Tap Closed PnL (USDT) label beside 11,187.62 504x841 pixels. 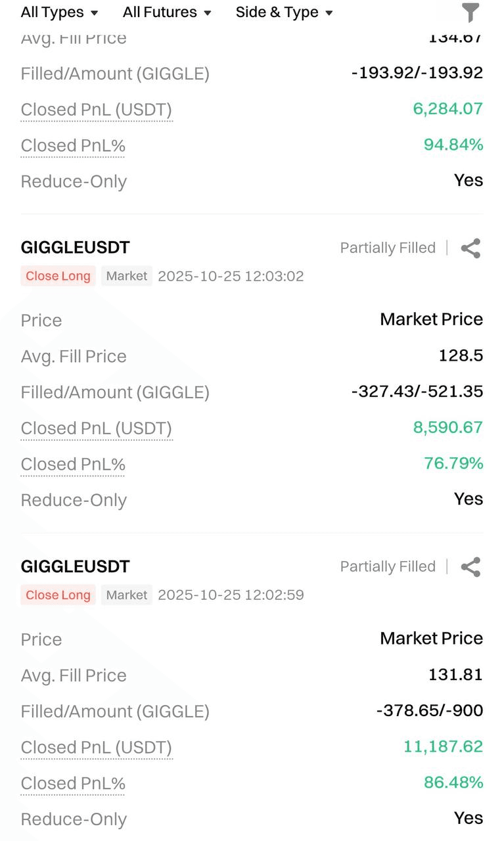96,748
